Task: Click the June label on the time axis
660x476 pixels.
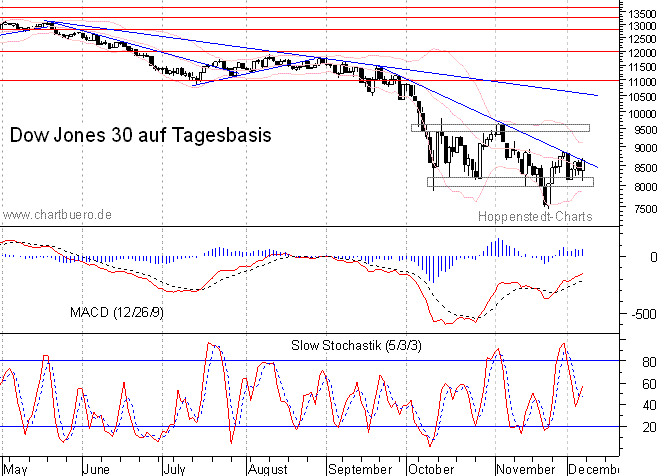Action: 96,469
